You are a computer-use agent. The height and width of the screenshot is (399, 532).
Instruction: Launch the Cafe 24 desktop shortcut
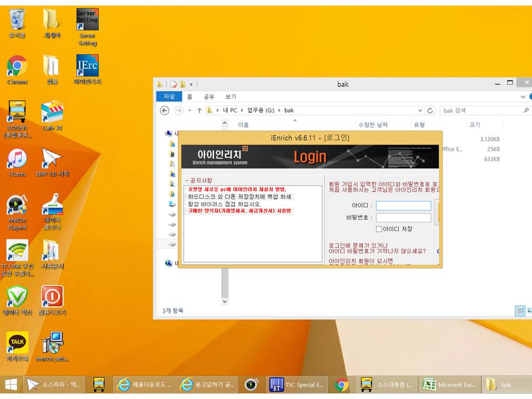click(52, 112)
